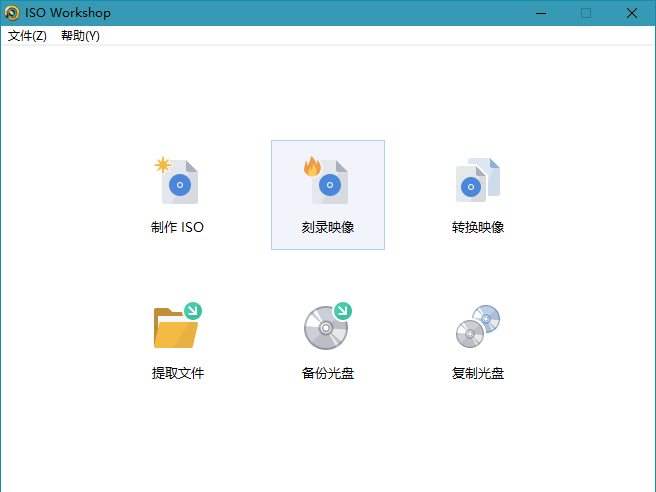Open the 帮助(Y) menu
Image resolution: width=656 pixels, height=492 pixels.
click(80, 36)
